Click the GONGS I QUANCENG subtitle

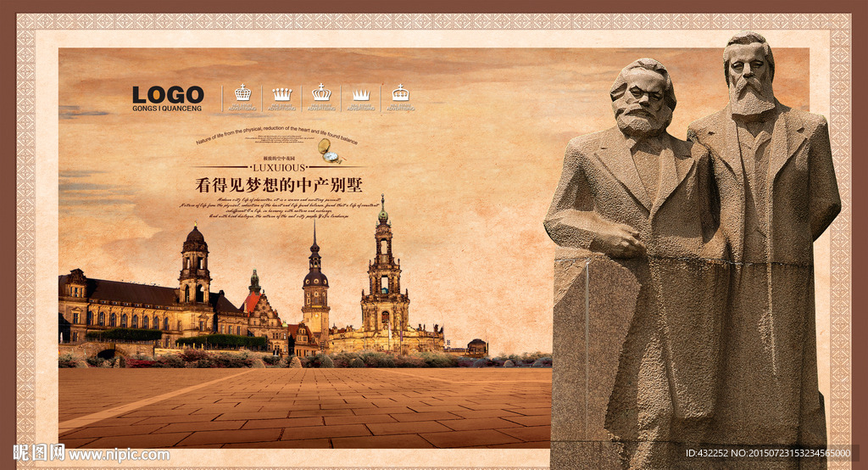pos(167,109)
